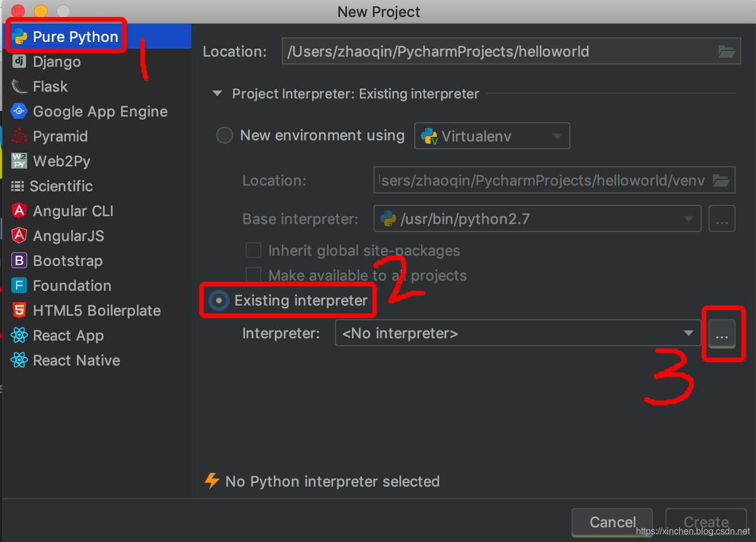Collapse the Project Interpreter section
Image resolution: width=756 pixels, height=542 pixels.
217,93
